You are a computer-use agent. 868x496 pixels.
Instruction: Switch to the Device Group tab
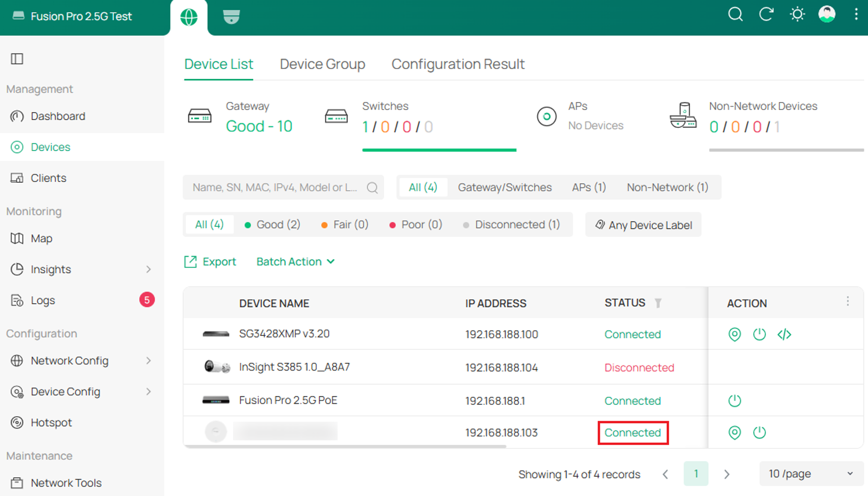click(x=322, y=64)
